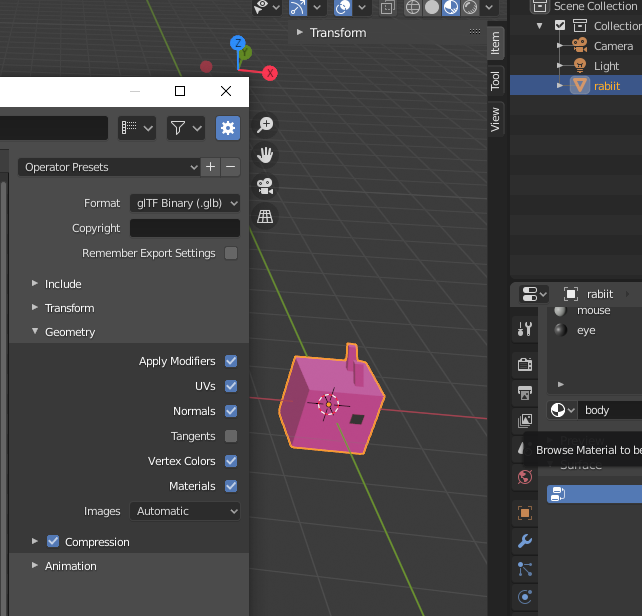Viewport: 642px width, 616px height.
Task: Switch to the Tool sidebar tab
Action: point(495,81)
